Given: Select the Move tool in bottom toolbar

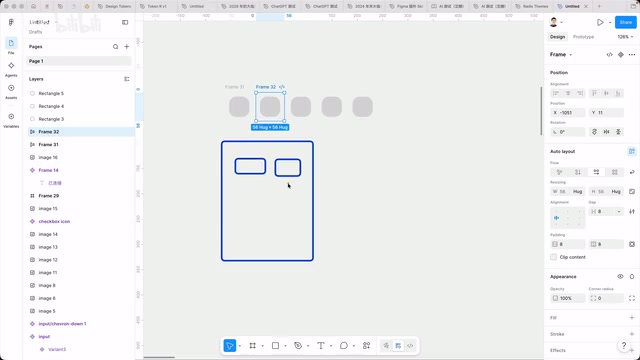Looking at the screenshot, I should coord(230,346).
